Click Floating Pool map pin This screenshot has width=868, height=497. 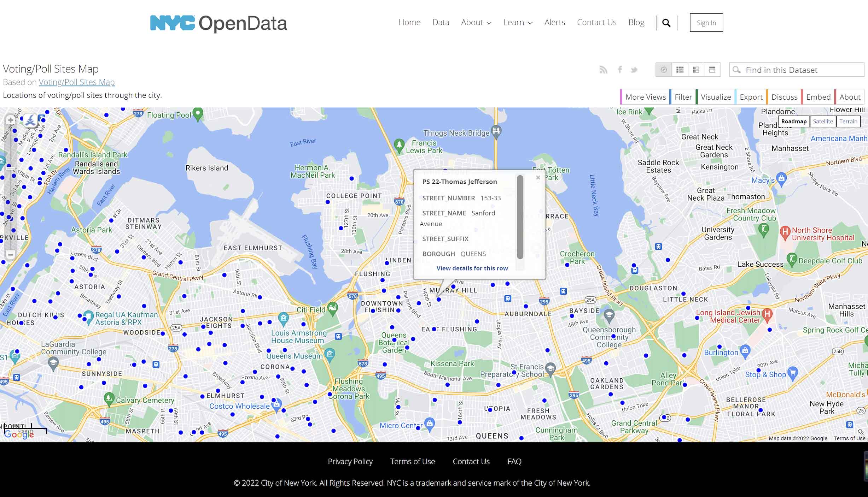198,114
